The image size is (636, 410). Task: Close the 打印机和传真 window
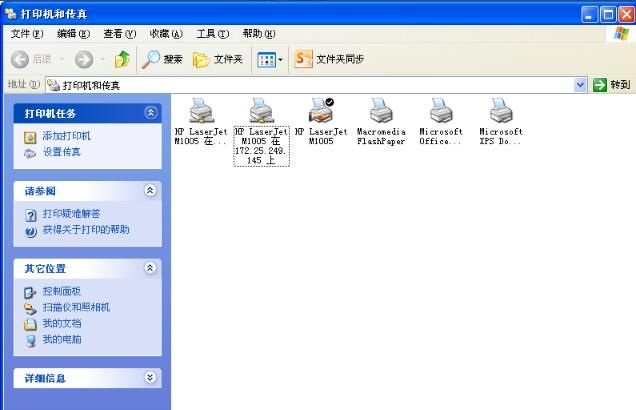627,15
